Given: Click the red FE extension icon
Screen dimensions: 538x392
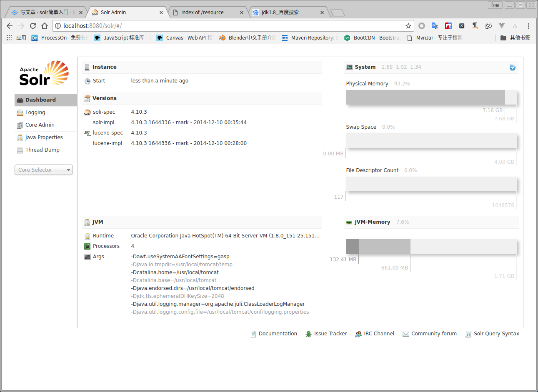Looking at the screenshot, I should click(x=448, y=26).
